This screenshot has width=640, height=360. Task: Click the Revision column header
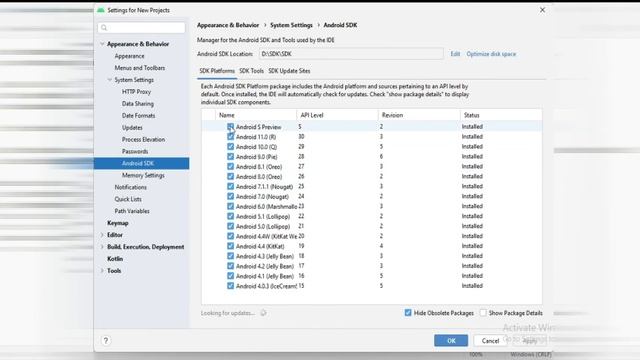(x=419, y=115)
